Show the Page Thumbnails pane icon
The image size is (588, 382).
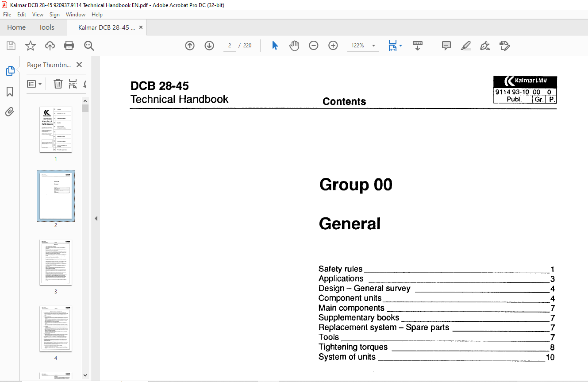10,71
